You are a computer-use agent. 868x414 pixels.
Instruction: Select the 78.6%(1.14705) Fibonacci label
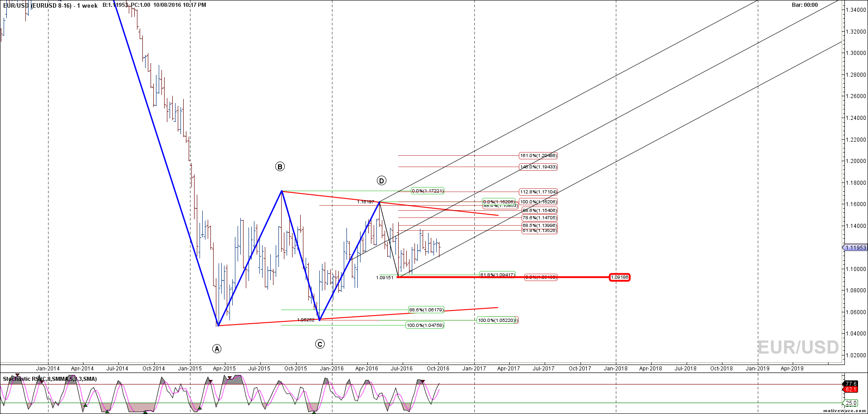[540, 218]
